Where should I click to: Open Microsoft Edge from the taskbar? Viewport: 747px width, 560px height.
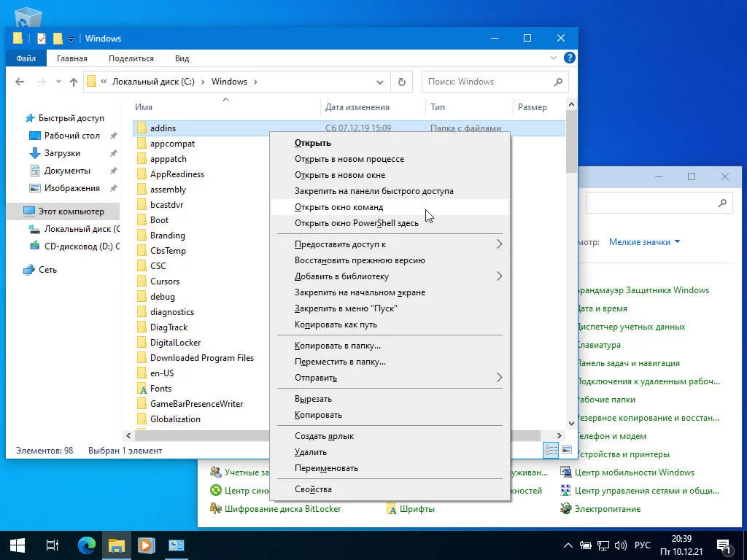click(x=87, y=545)
